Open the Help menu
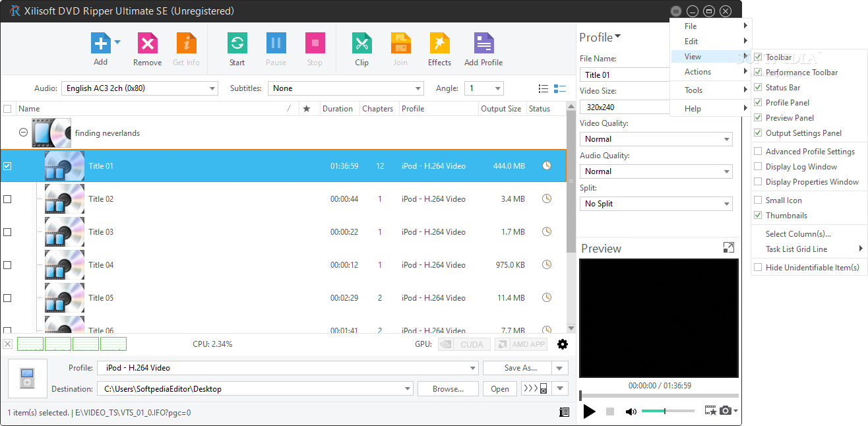This screenshot has width=868, height=426. 710,109
